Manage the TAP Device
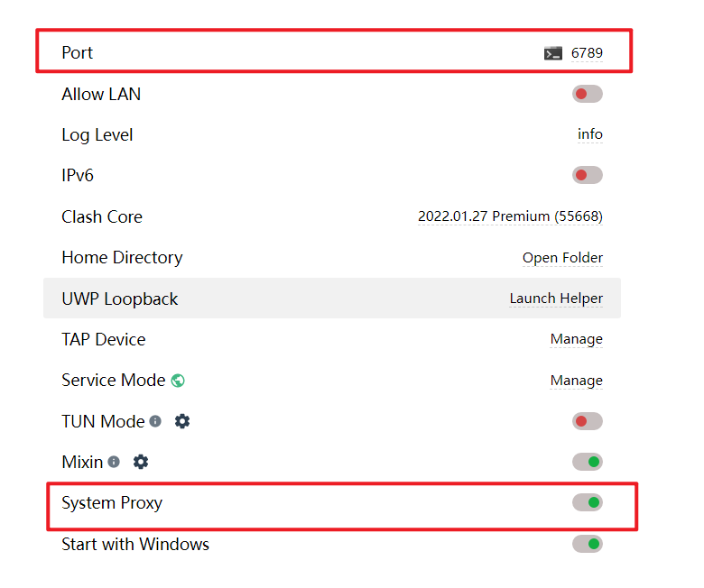 click(577, 339)
